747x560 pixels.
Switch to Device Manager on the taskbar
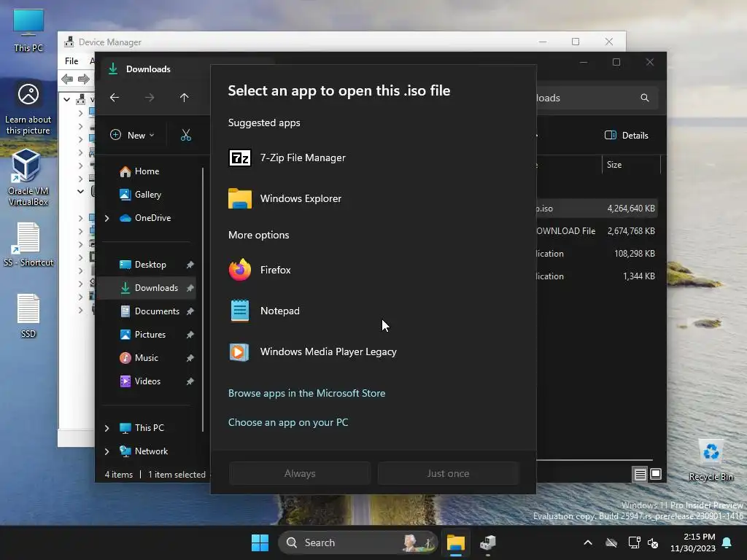tap(488, 542)
